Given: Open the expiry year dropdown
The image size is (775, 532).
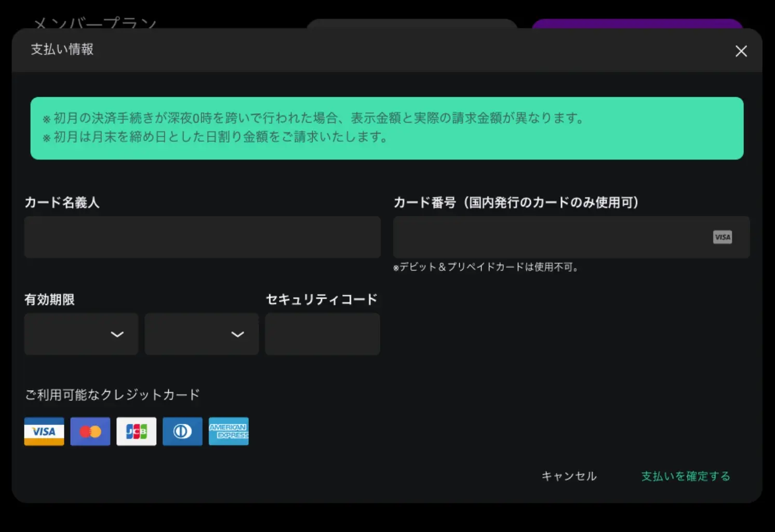Looking at the screenshot, I should coord(202,334).
